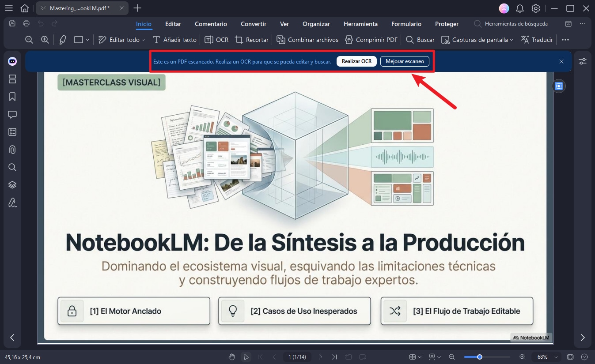Click the Buscar search tool
Image resolution: width=595 pixels, height=364 pixels.
coord(420,40)
